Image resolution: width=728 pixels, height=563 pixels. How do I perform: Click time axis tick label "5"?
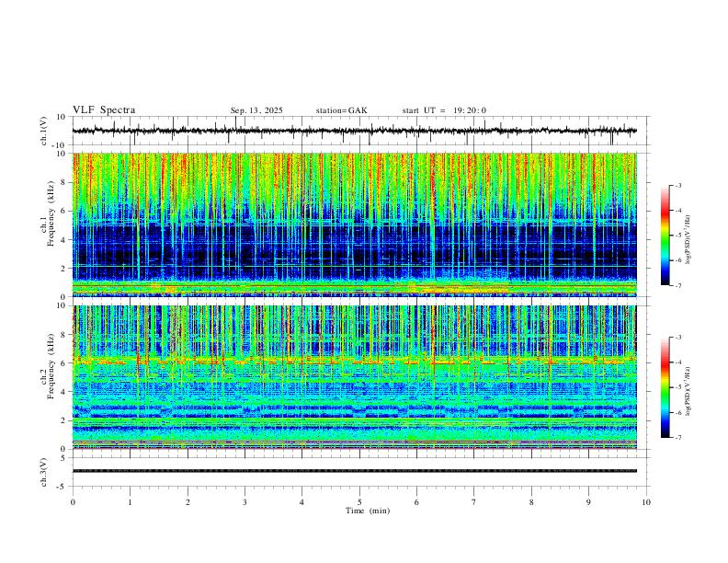point(359,502)
